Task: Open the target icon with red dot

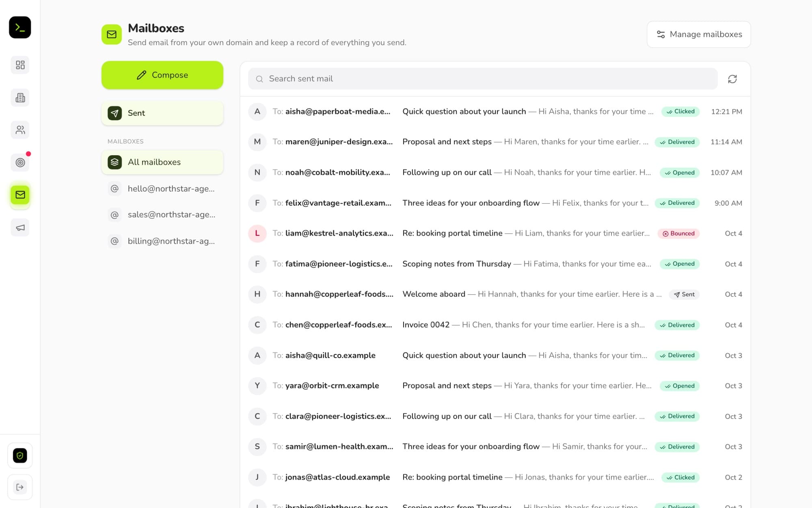Action: (20, 163)
